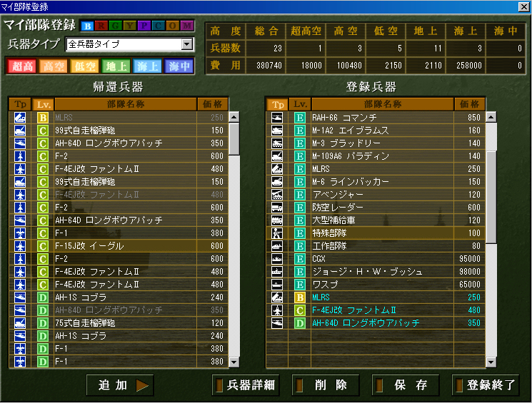The height and width of the screenshot is (403, 532).
Task: Close the マイ部隊登録 window
Action: coord(524,6)
